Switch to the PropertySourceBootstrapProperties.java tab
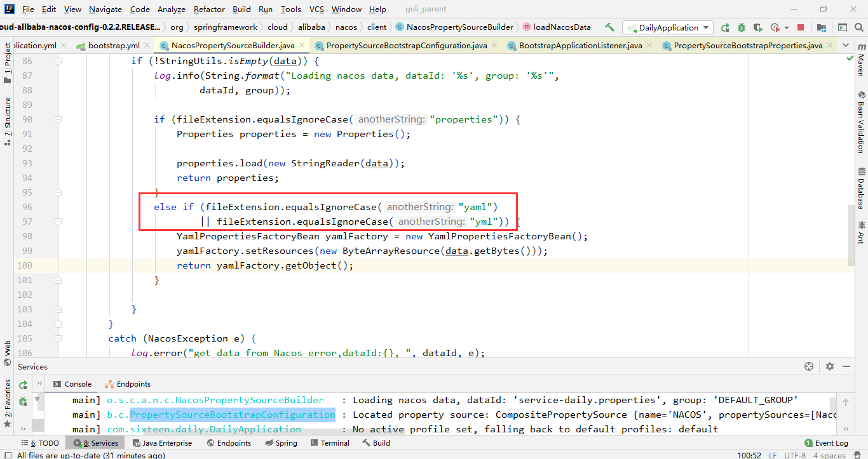 [x=748, y=46]
